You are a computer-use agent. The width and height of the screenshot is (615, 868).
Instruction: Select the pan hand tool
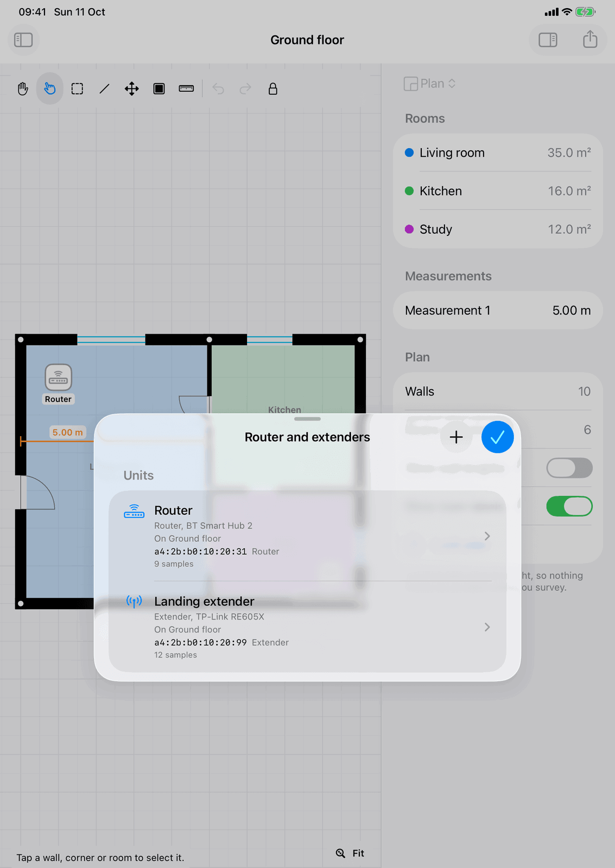(23, 88)
